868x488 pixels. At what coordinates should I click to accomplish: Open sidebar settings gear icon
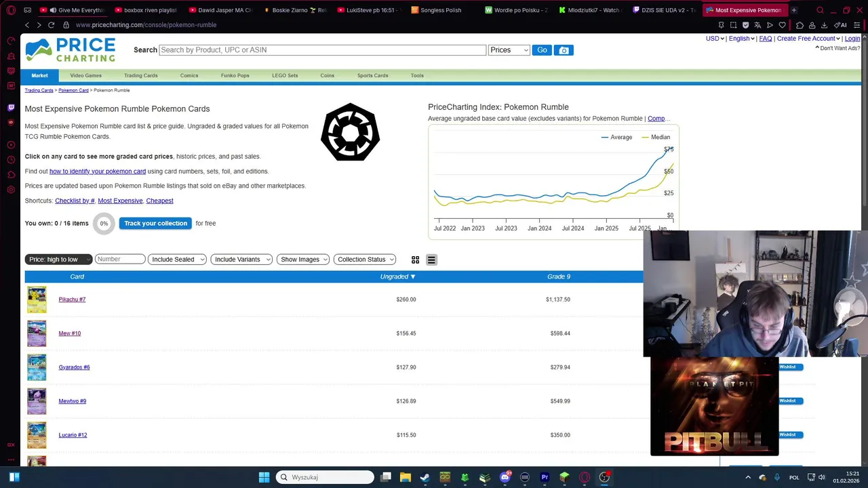coord(11,190)
